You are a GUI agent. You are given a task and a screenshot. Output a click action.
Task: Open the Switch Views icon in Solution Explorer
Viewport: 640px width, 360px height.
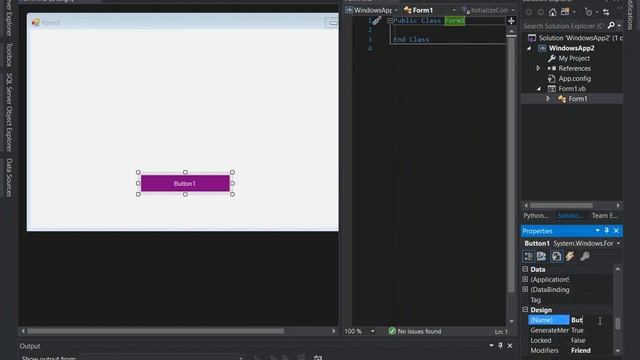pos(565,12)
